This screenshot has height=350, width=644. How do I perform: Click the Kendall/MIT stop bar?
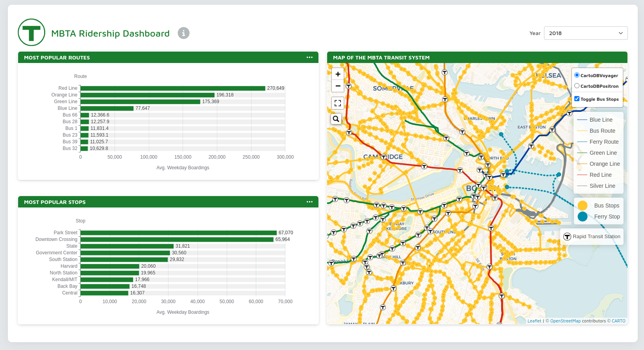pyautogui.click(x=107, y=280)
